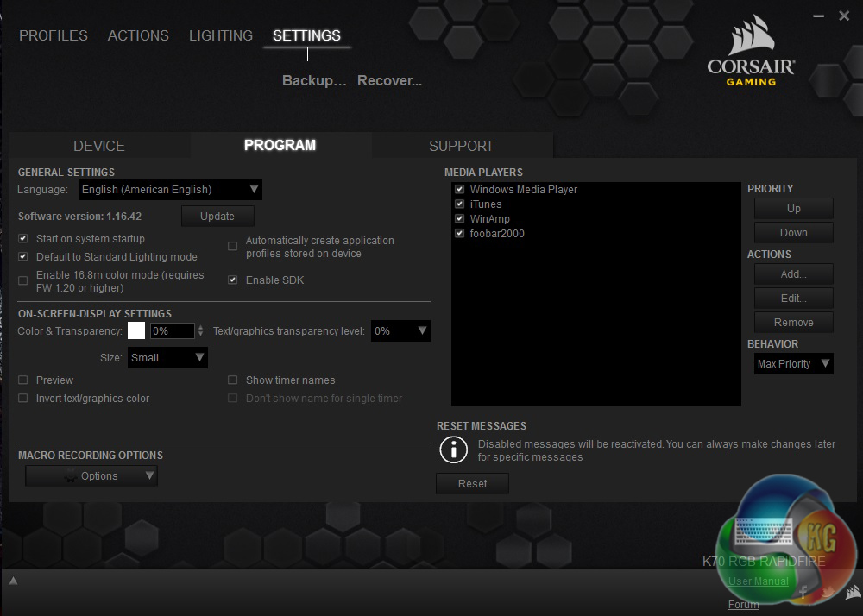Uncheck iTunes media player
863x616 pixels.
pos(460,204)
